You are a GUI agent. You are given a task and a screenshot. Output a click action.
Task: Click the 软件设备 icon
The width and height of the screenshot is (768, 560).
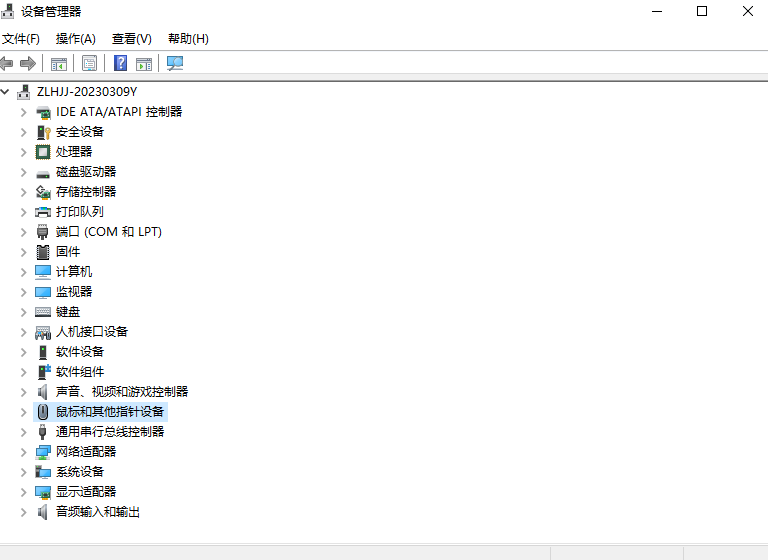tap(43, 352)
